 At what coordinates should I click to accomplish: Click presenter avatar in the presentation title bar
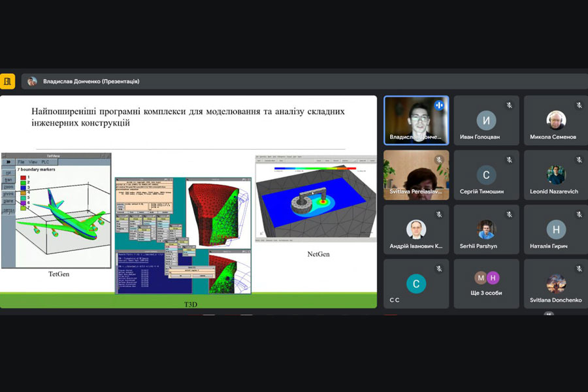coord(32,81)
